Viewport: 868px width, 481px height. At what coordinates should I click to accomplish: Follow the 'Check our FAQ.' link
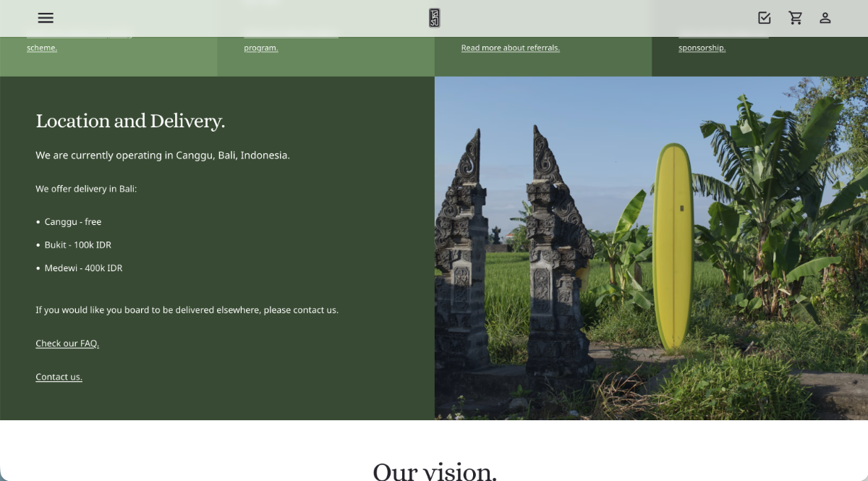[67, 343]
